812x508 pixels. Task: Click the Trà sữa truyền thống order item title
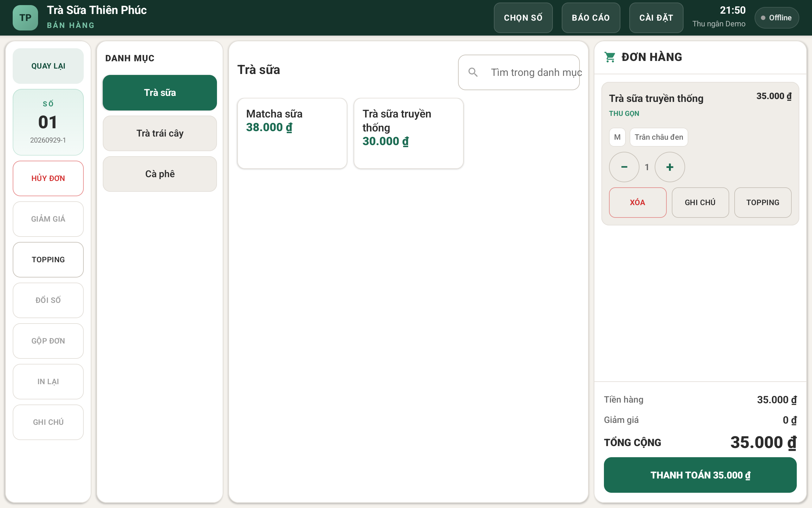656,98
